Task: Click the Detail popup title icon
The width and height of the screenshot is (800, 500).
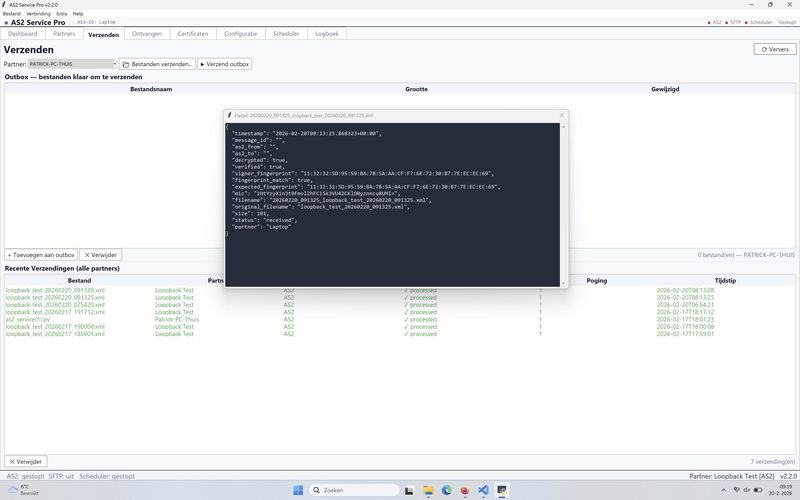Action: (x=230, y=115)
